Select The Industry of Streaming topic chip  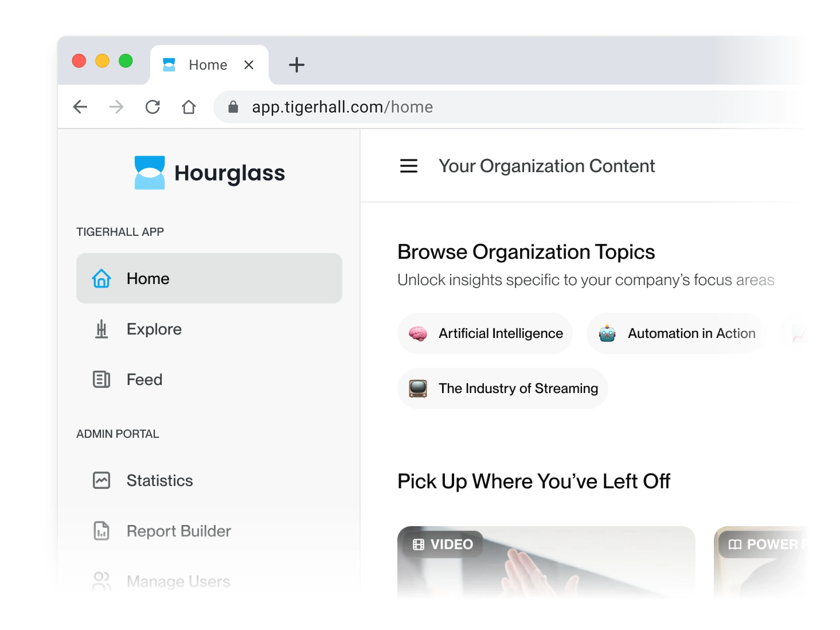pyautogui.click(x=502, y=388)
